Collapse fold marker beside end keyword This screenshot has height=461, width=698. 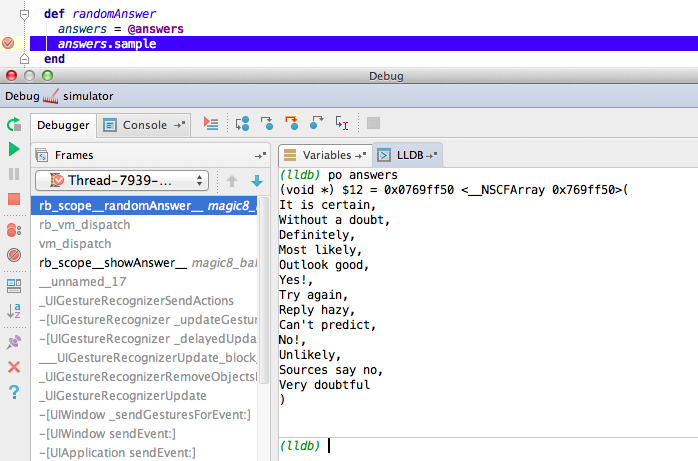pyautogui.click(x=24, y=59)
